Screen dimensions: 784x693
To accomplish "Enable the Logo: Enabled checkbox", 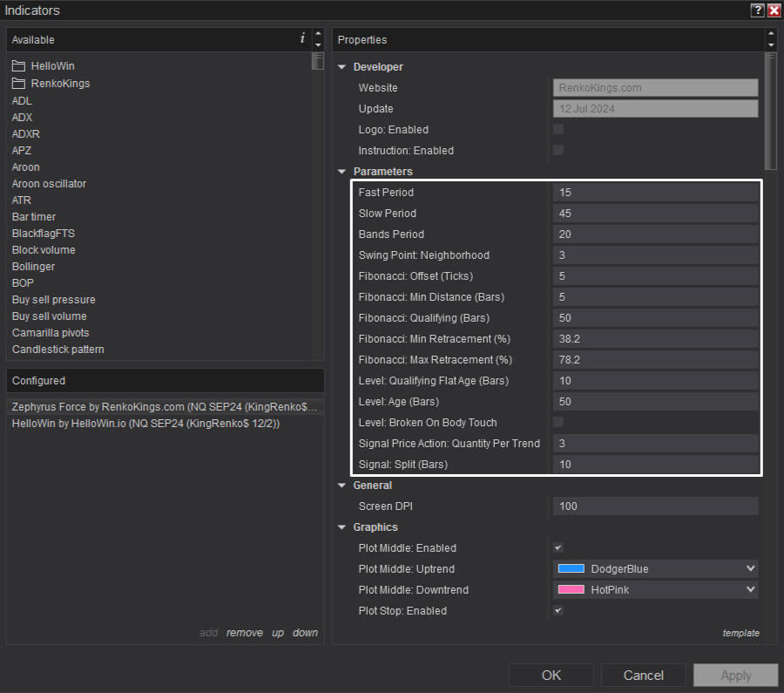I will point(558,129).
